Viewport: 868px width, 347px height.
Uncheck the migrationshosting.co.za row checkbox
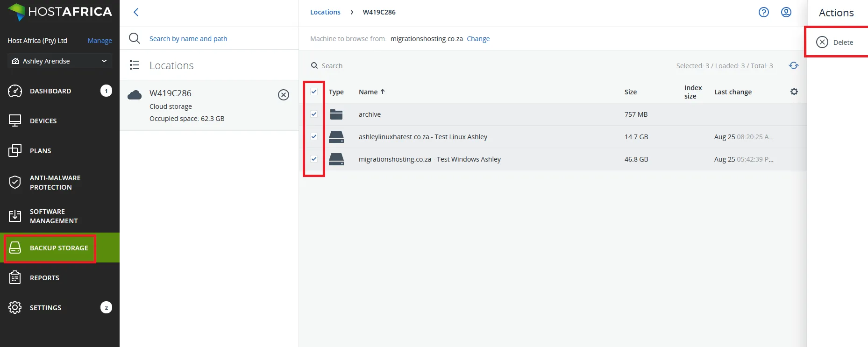(x=314, y=159)
